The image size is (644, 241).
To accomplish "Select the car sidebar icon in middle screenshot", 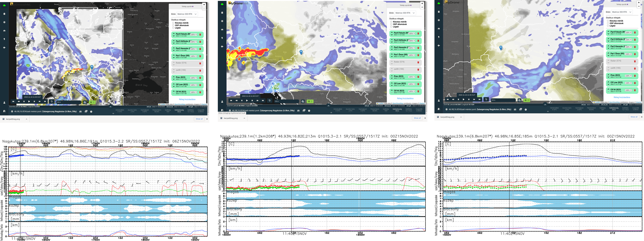I will tap(222, 29).
